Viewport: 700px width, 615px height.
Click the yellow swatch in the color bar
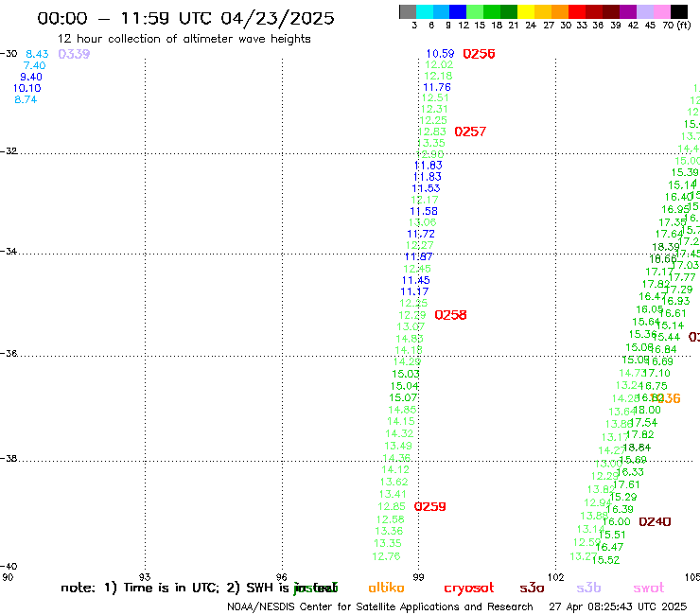click(x=526, y=11)
